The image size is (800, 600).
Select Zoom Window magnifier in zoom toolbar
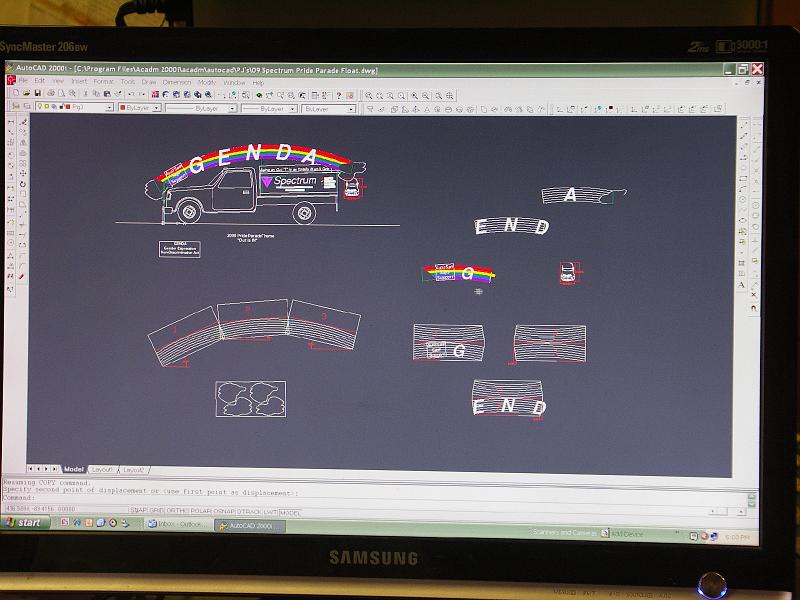pos(368,96)
